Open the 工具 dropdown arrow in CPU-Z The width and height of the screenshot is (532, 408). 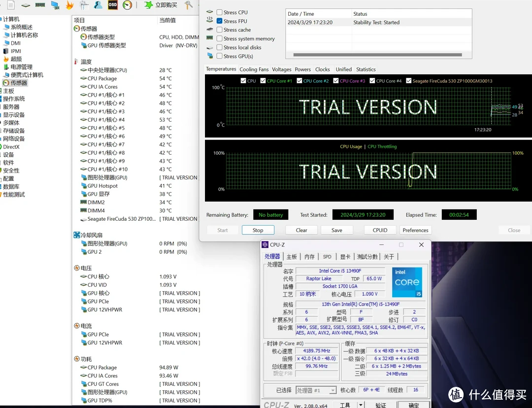pos(361,405)
